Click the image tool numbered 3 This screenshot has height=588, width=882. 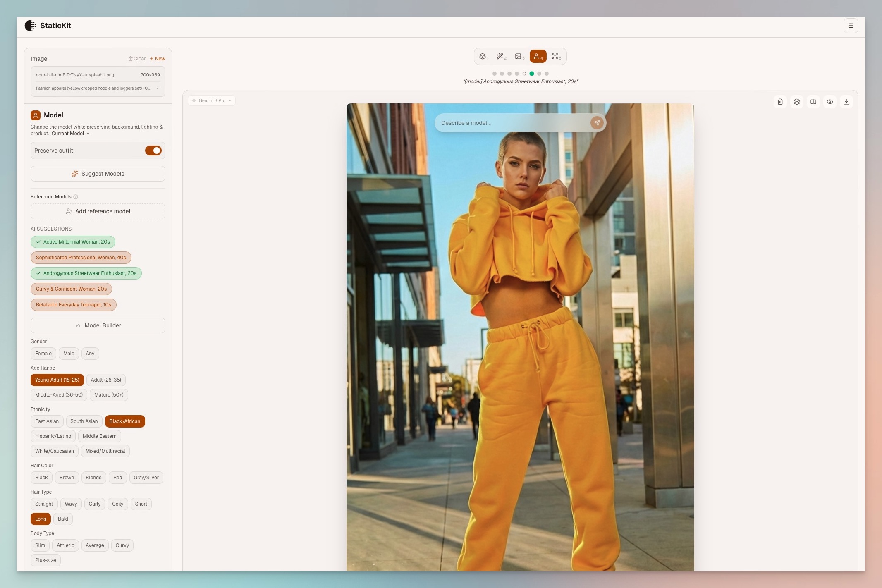pos(519,57)
